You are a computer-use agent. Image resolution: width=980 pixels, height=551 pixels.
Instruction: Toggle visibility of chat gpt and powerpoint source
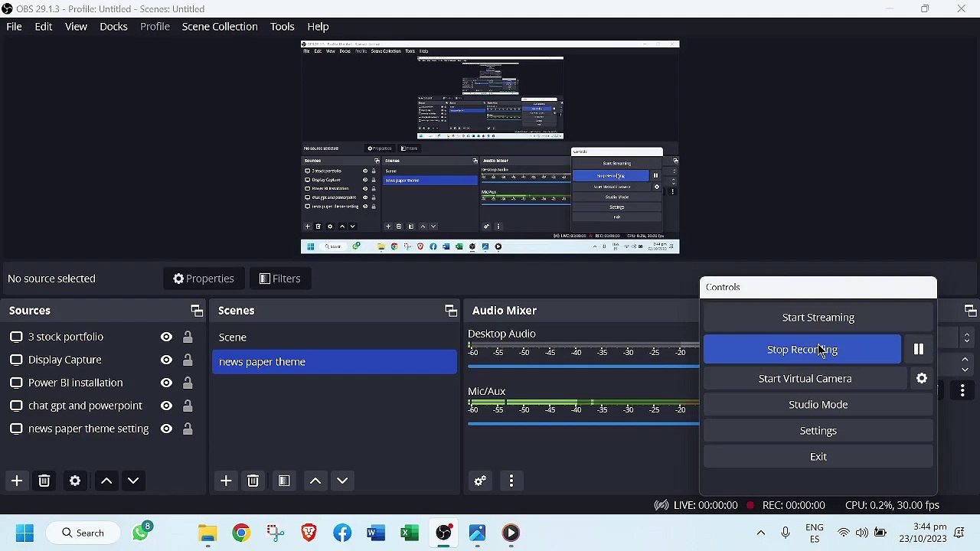pyautogui.click(x=166, y=406)
